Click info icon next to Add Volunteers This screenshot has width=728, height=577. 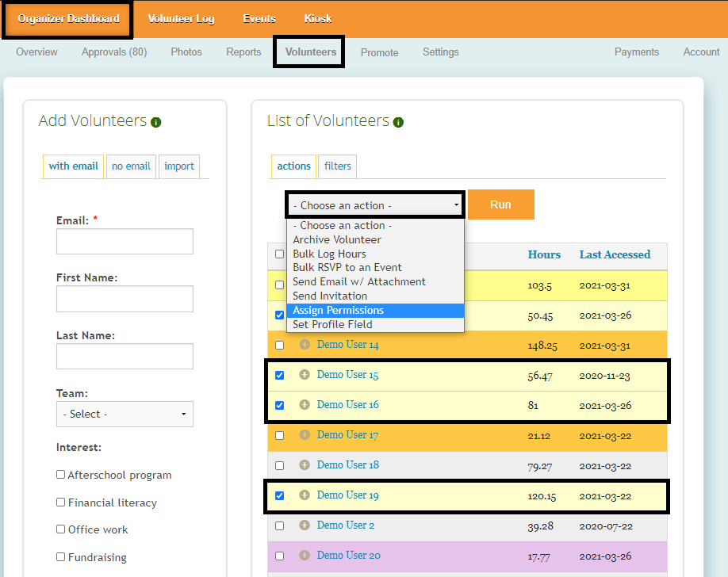coord(156,122)
